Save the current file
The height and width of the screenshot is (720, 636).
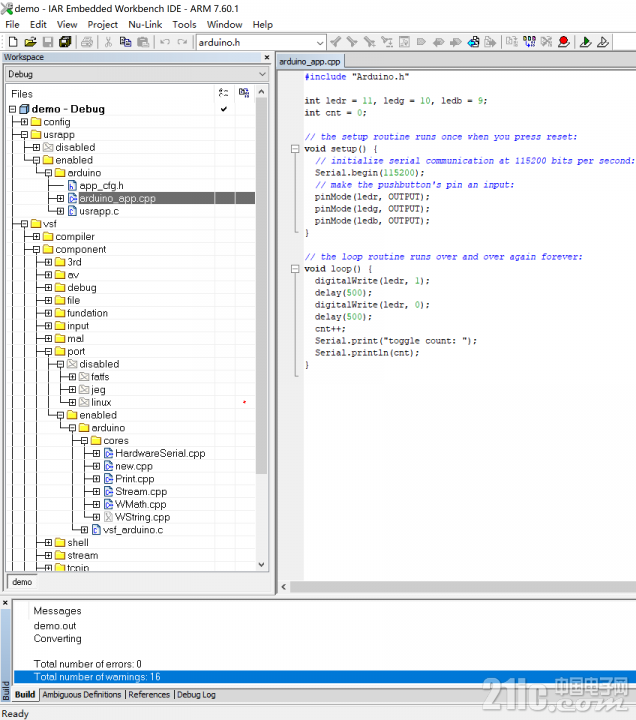(48, 42)
